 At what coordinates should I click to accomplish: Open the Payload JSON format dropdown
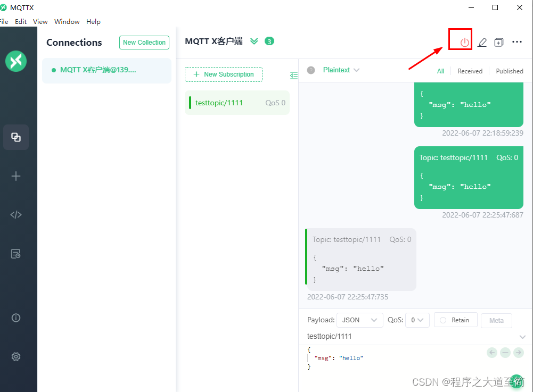(x=359, y=320)
